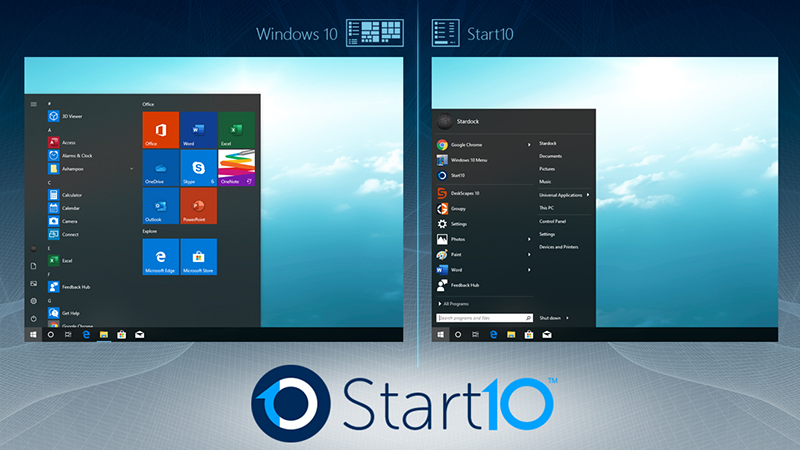Open the OneNote tile
Viewport: 800px width, 450px height.
[x=236, y=168]
